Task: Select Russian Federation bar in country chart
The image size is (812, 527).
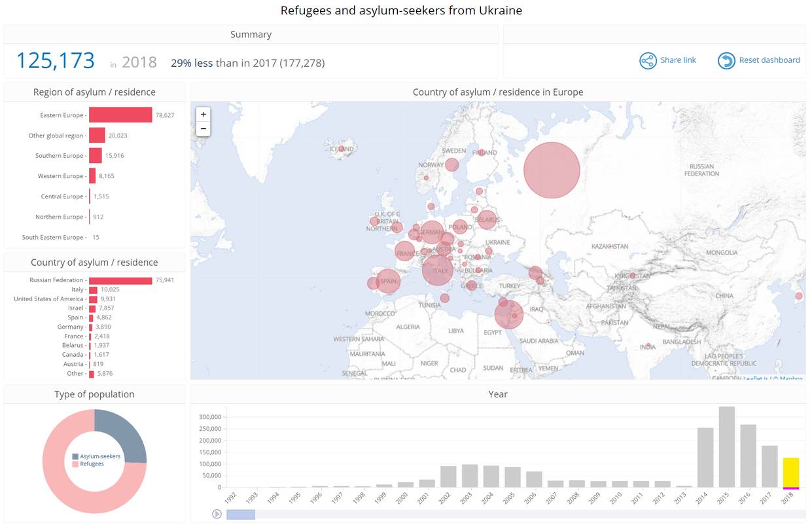Action: (x=120, y=280)
